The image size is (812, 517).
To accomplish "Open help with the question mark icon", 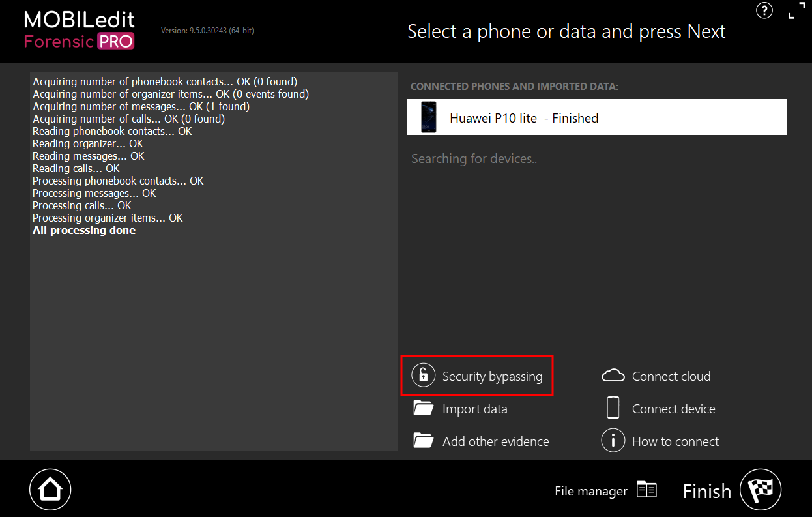I will point(764,10).
